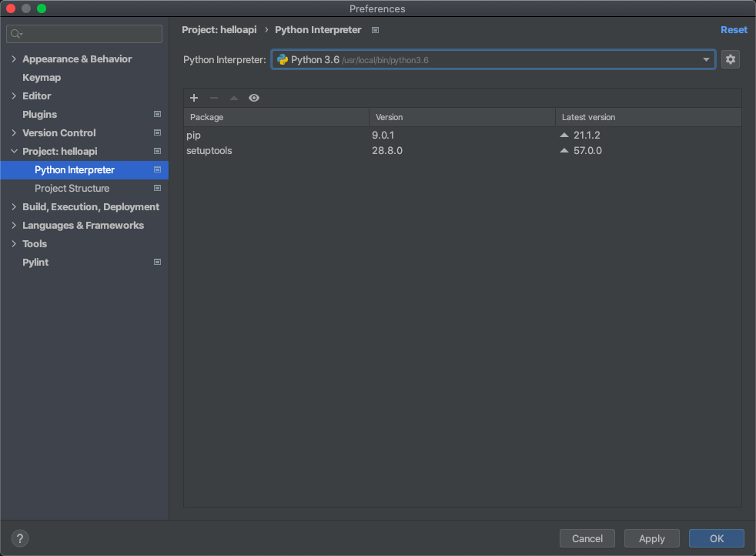The image size is (756, 556).
Task: Expand Build, Execution, Deployment section
Action: tap(14, 207)
